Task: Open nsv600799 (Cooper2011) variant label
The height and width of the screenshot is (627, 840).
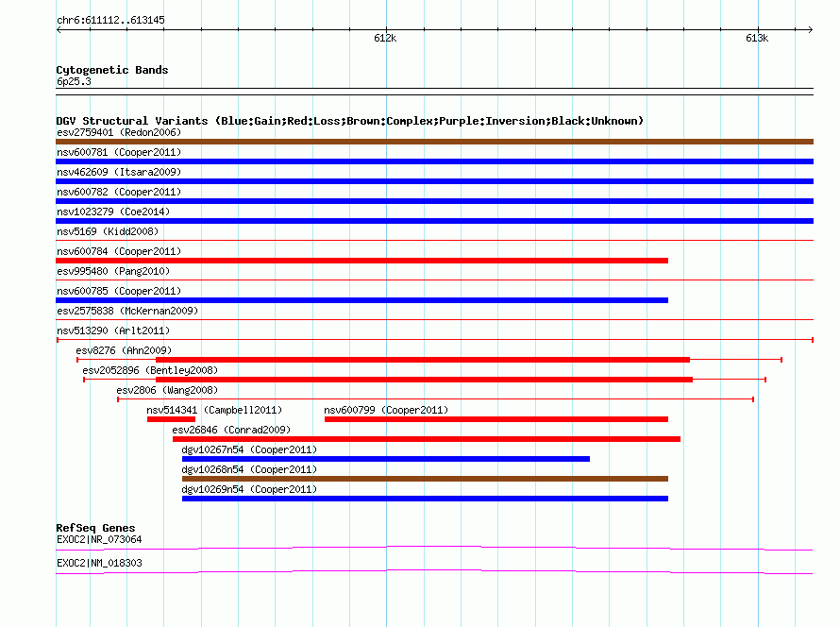Action: pos(386,410)
